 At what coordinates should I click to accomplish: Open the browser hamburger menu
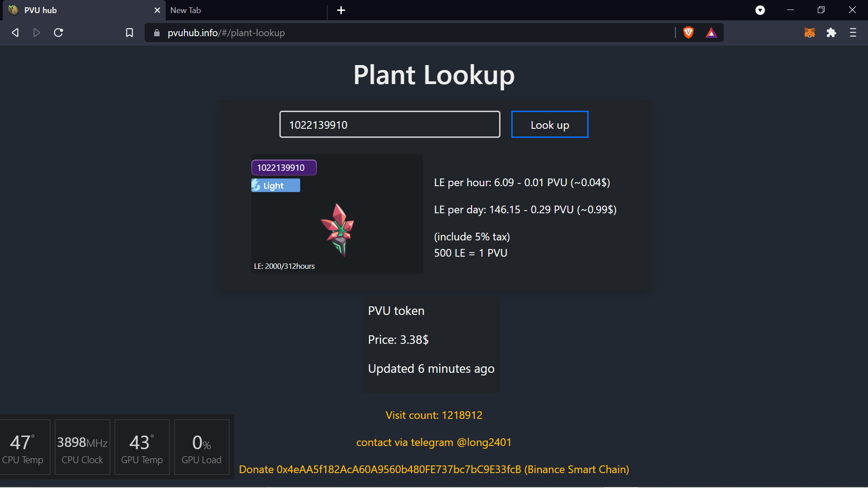coord(853,33)
